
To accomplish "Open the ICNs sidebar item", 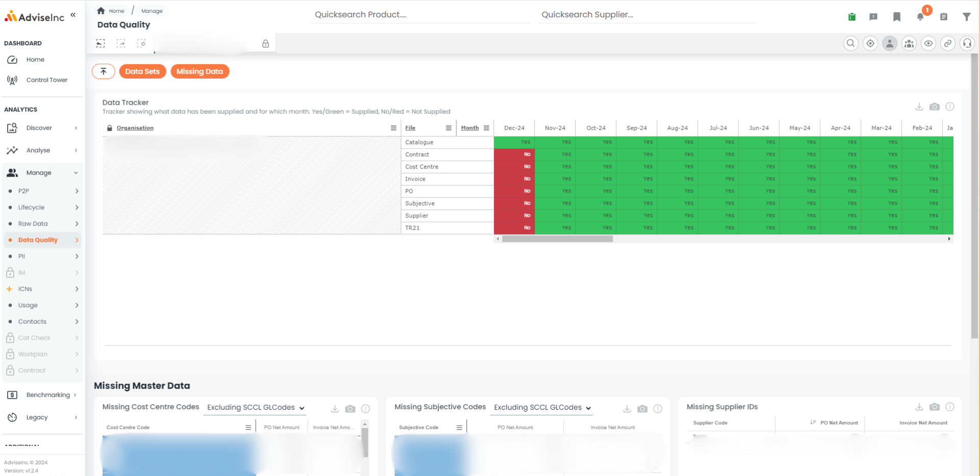I will (x=43, y=289).
